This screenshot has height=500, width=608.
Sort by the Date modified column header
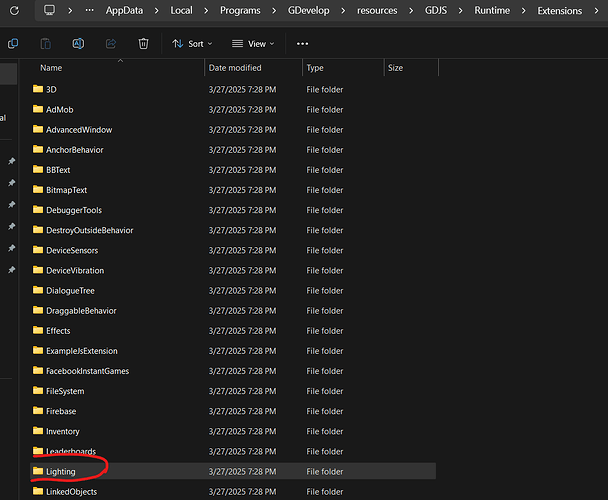pyautogui.click(x=235, y=68)
